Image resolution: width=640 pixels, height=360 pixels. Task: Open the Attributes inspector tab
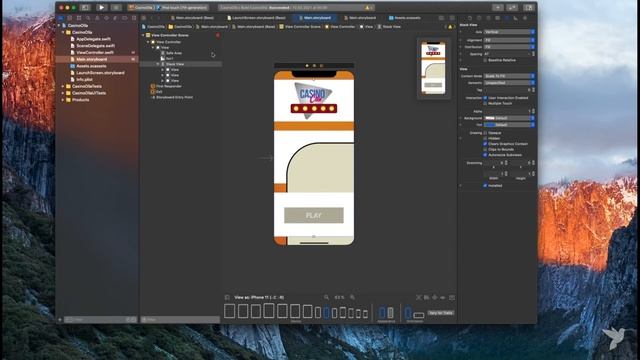coord(507,18)
